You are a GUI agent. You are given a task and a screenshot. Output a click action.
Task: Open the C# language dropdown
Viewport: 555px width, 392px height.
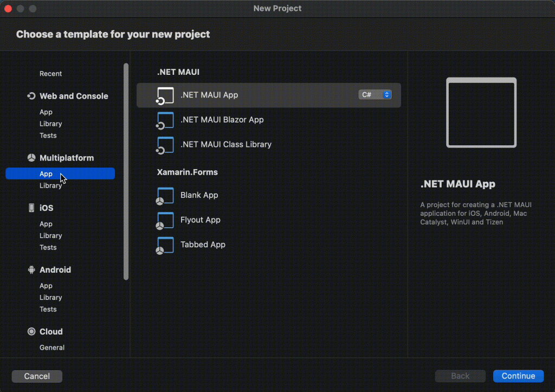(375, 94)
